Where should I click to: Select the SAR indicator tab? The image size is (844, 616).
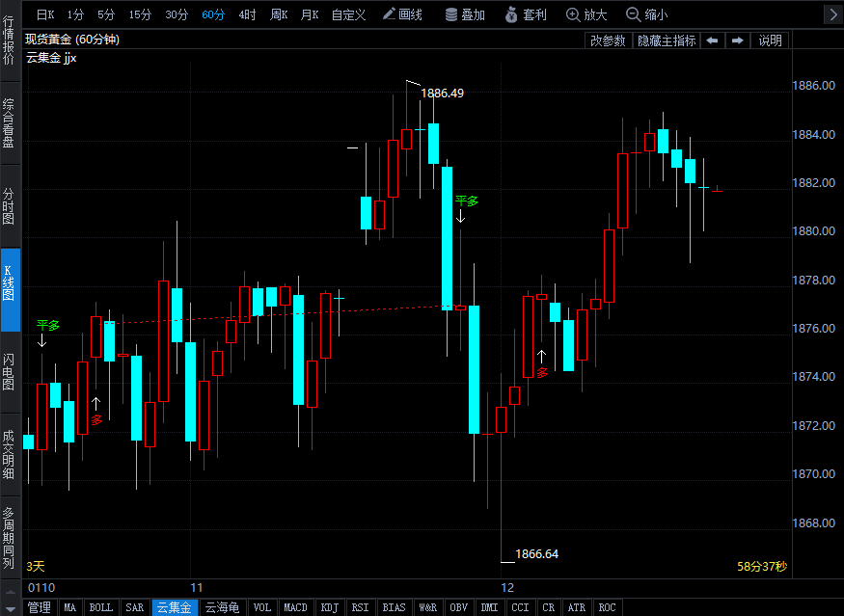135,607
